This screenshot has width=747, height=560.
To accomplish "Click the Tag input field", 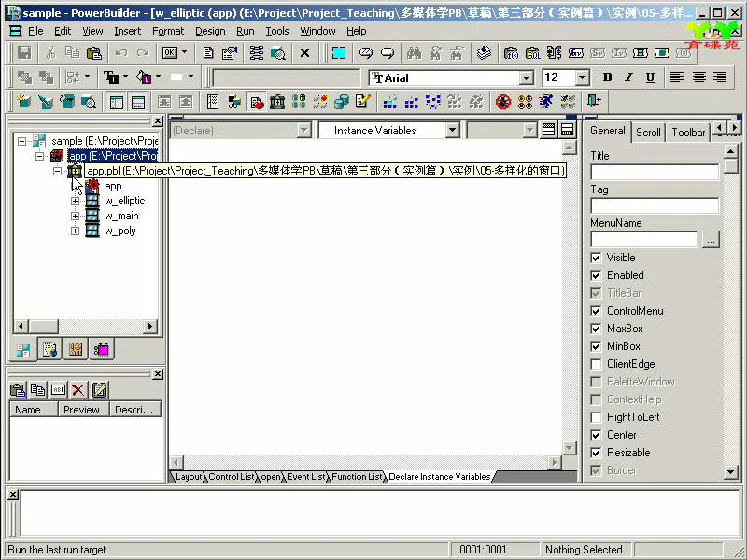I will click(655, 205).
